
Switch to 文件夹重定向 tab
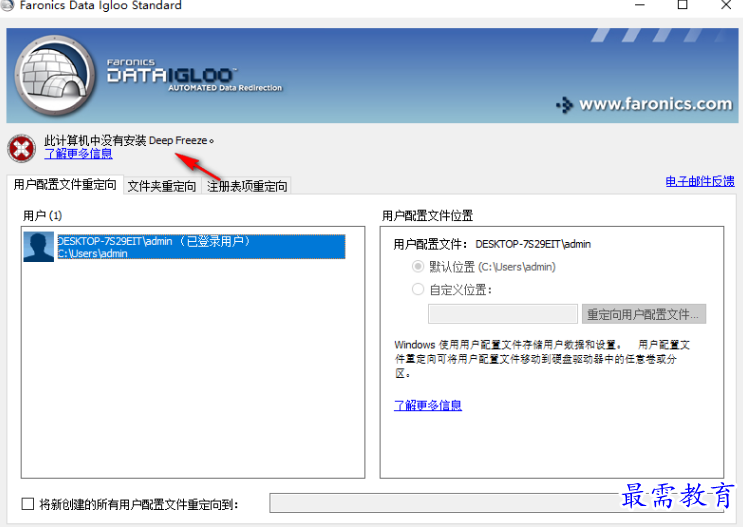162,186
